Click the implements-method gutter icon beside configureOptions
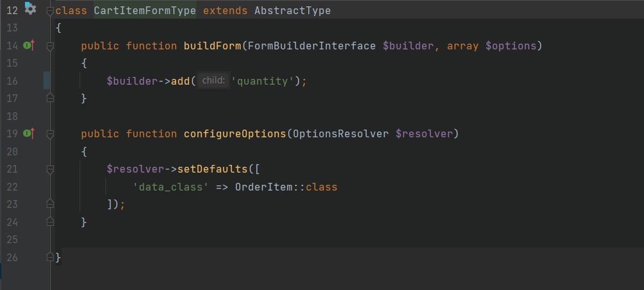644x290 pixels. [x=29, y=133]
